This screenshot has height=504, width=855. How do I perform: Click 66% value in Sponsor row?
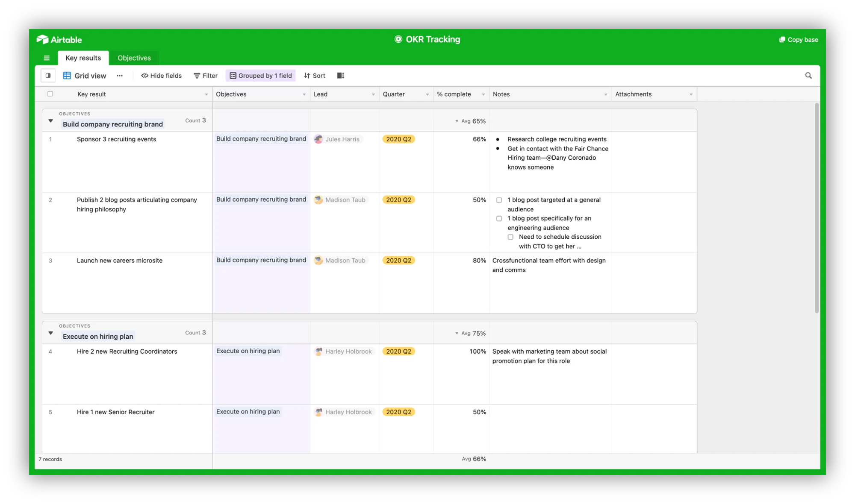479,139
